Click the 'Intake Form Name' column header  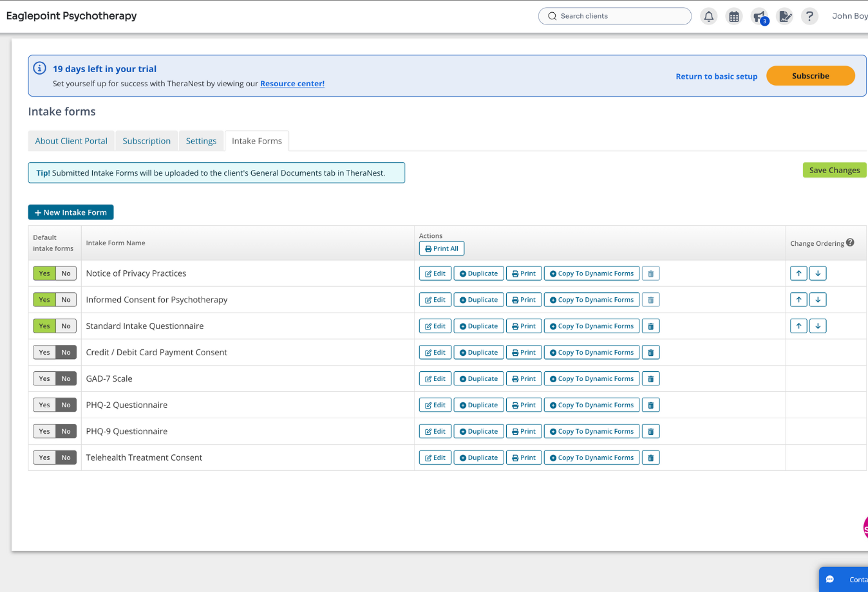coord(116,243)
